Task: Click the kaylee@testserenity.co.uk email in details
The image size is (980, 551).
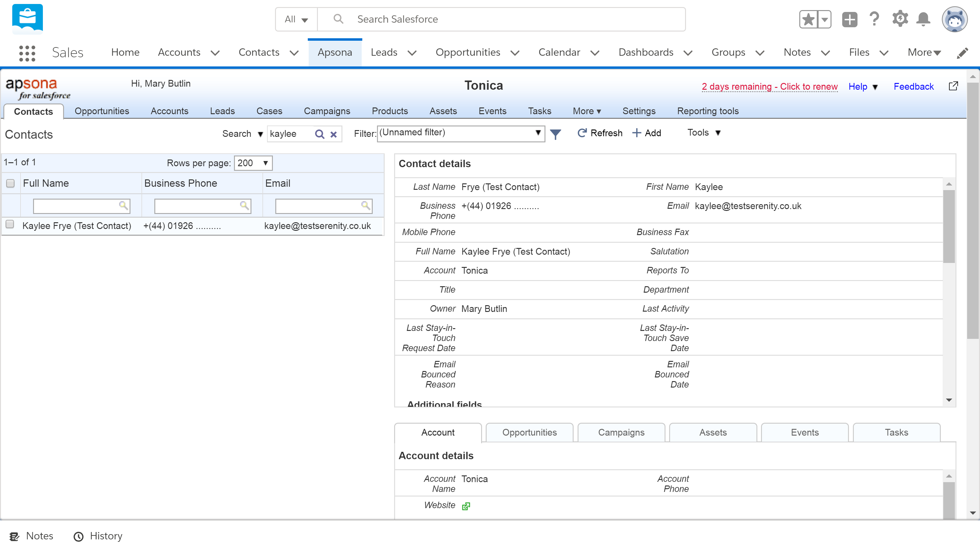Action: pyautogui.click(x=748, y=206)
